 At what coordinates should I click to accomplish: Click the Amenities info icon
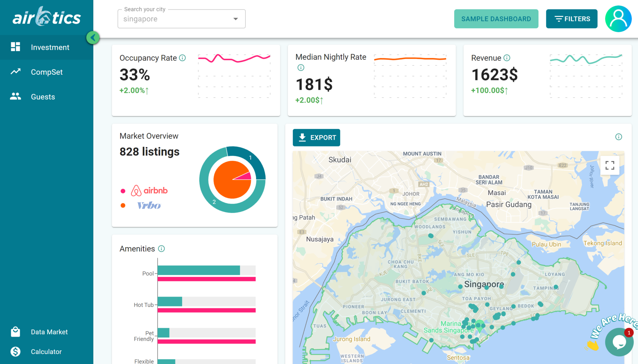[161, 249]
